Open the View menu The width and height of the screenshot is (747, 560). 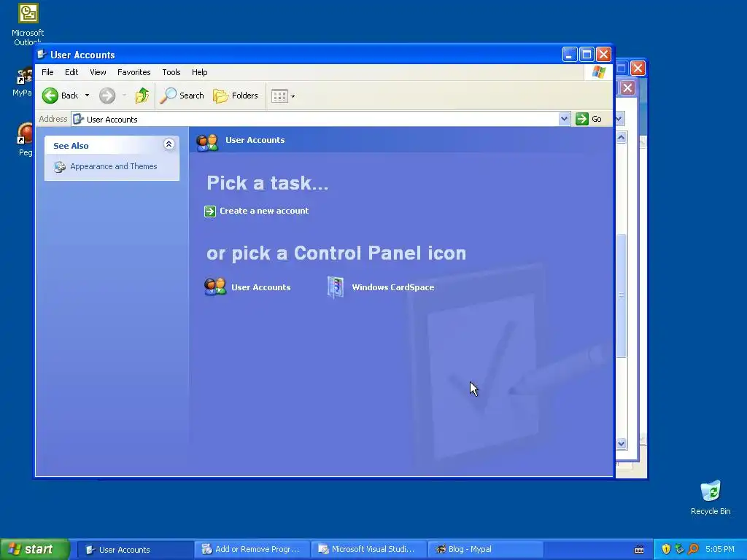[98, 72]
